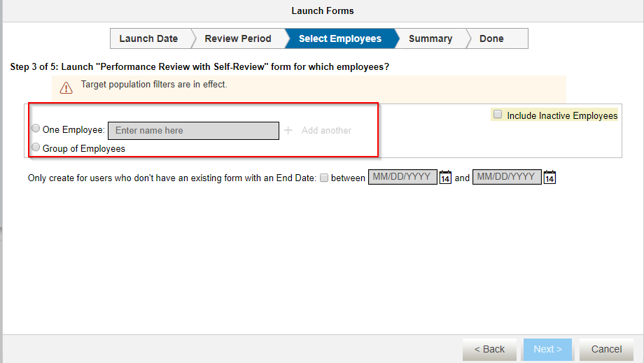This screenshot has height=363, width=644.
Task: Select the One Employee radio button
Action: coord(36,129)
